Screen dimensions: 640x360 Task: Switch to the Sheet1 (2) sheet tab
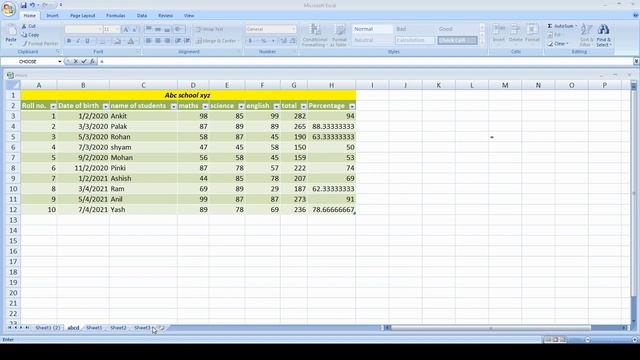tap(48, 328)
